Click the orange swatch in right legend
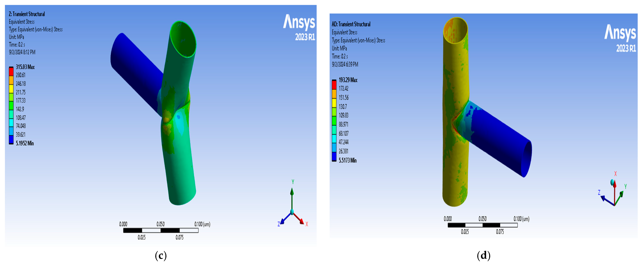644x268 pixels. [334, 94]
